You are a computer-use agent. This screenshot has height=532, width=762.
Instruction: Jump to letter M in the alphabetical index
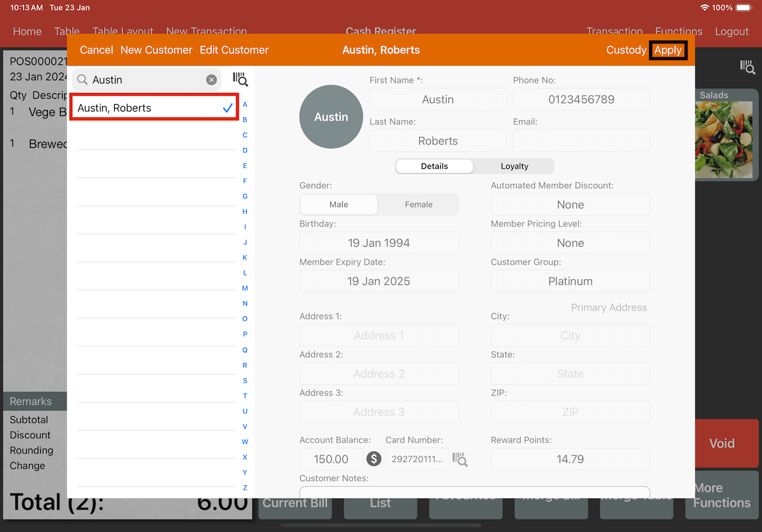click(x=244, y=288)
